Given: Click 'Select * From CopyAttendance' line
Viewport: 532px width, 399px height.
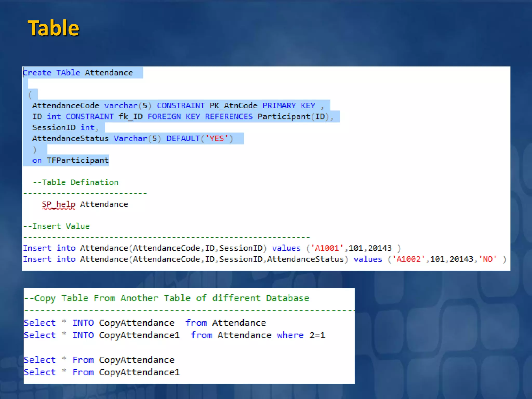Looking at the screenshot, I should click(99, 360).
